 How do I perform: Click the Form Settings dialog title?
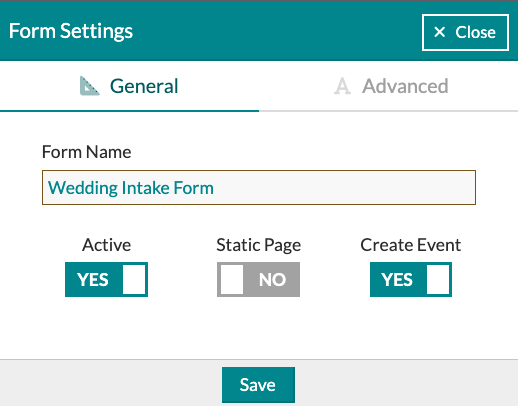[x=71, y=31]
